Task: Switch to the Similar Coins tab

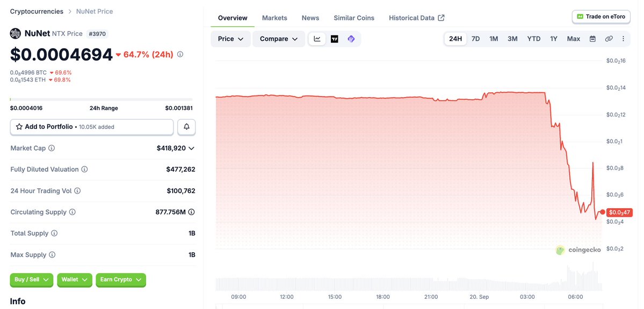Action: click(x=354, y=18)
